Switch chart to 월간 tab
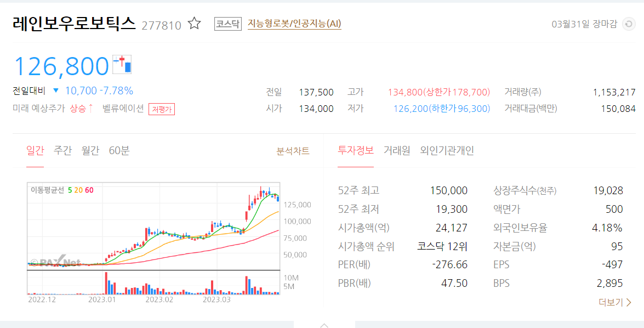 tap(90, 150)
